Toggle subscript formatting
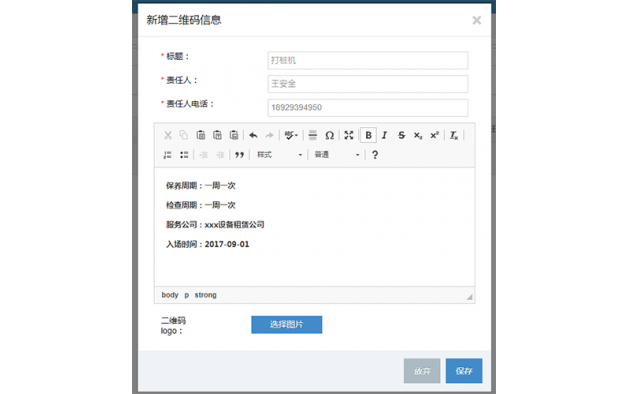The image size is (630, 394). tap(418, 135)
